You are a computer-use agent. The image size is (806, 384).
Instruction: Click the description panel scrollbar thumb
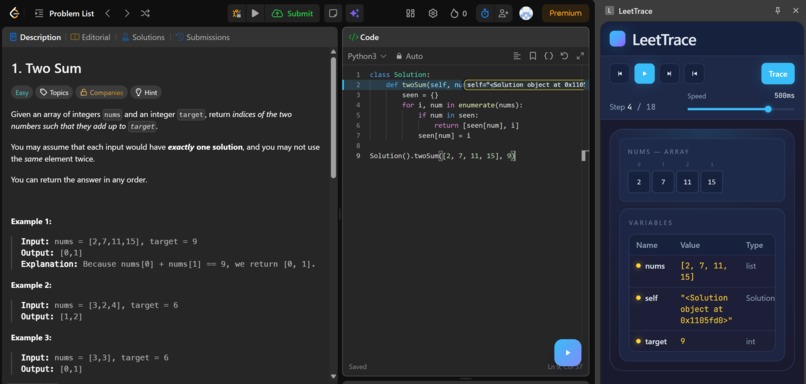click(333, 118)
